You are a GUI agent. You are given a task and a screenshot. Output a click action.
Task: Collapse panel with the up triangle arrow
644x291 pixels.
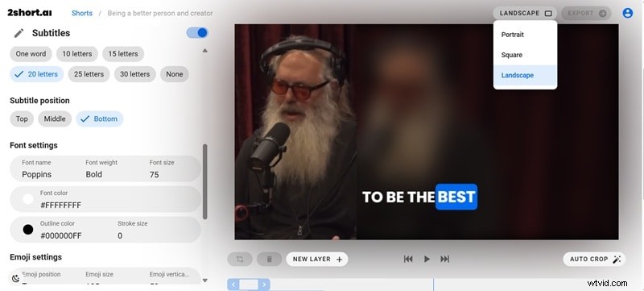pyautogui.click(x=205, y=51)
